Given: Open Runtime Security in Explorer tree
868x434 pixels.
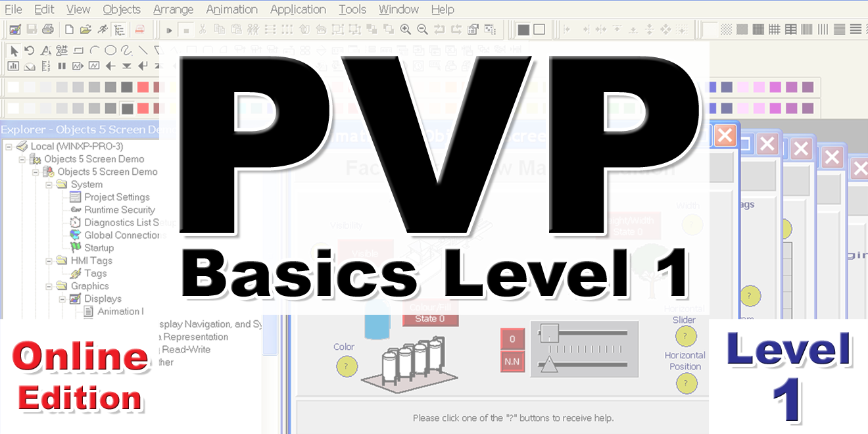Looking at the screenshot, I should click(119, 210).
